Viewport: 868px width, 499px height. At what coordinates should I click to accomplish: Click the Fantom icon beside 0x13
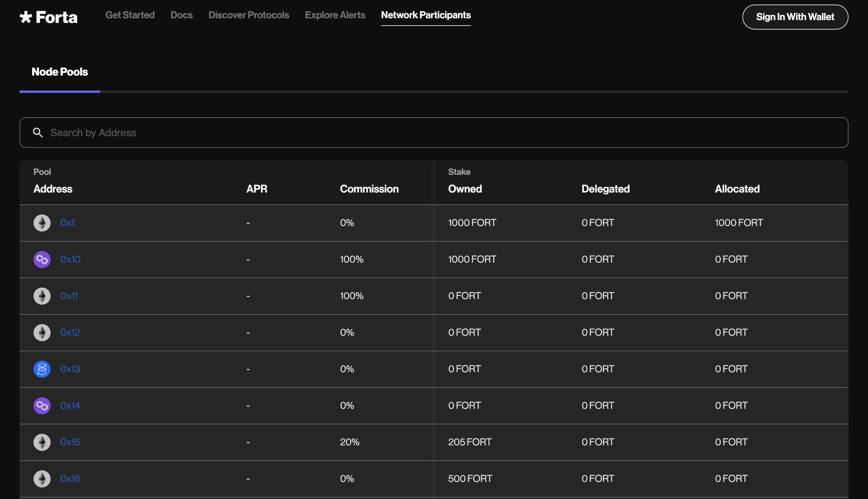(42, 369)
